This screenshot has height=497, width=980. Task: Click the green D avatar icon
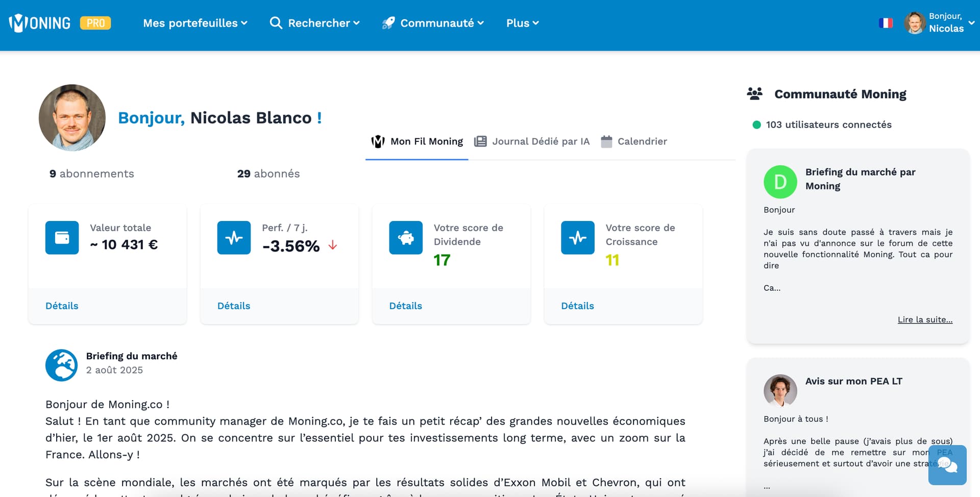pyautogui.click(x=780, y=182)
